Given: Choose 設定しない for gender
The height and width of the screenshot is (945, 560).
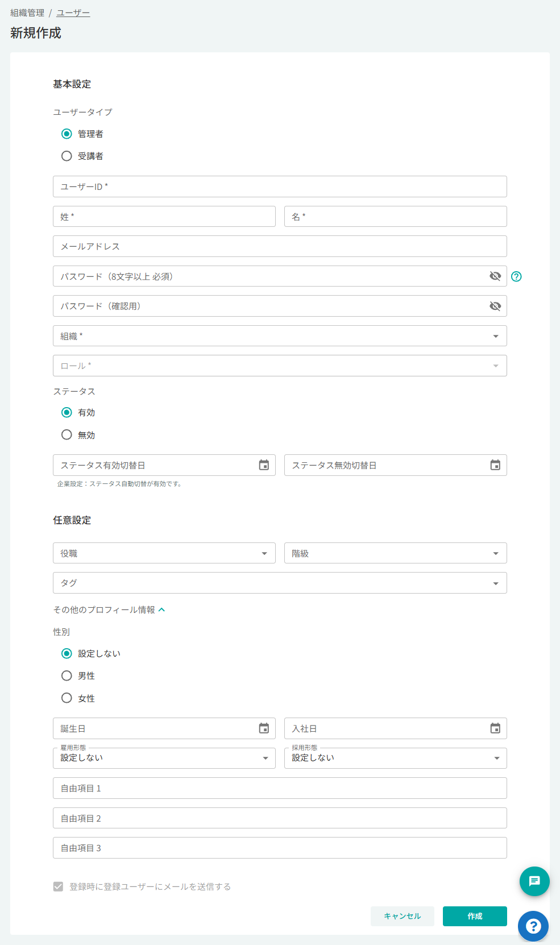Looking at the screenshot, I should [x=67, y=653].
